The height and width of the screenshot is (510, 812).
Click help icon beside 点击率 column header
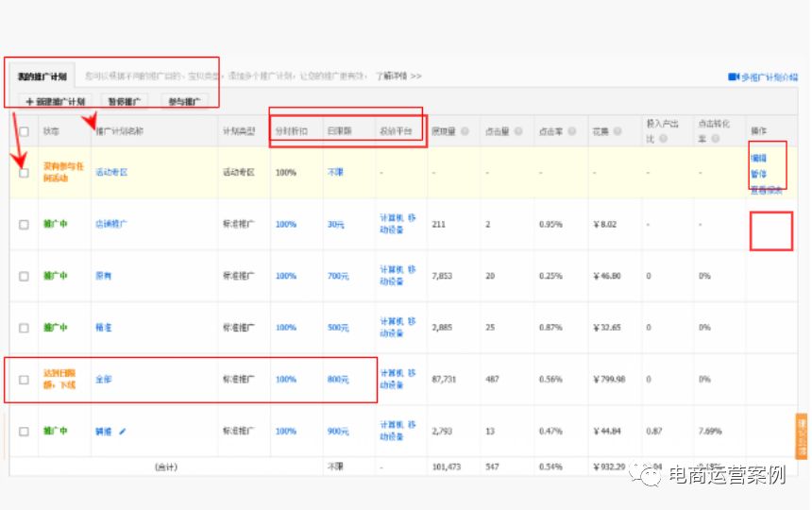572,131
